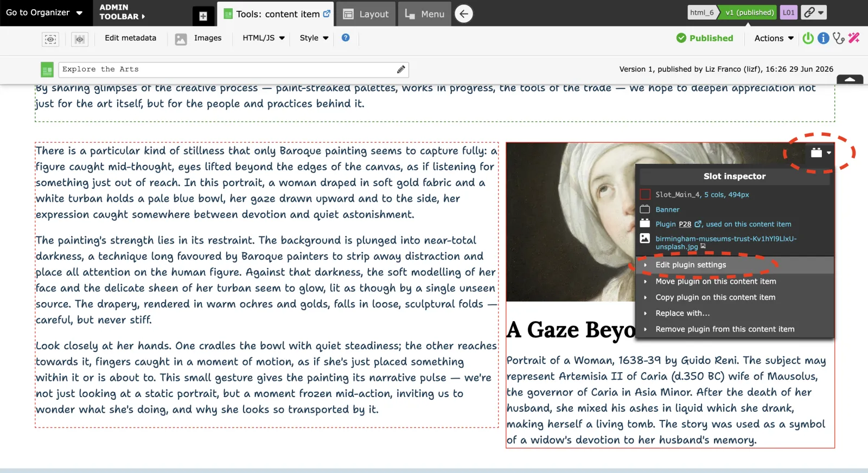868x473 pixels.
Task: Click Edit metadata
Action: pos(130,38)
